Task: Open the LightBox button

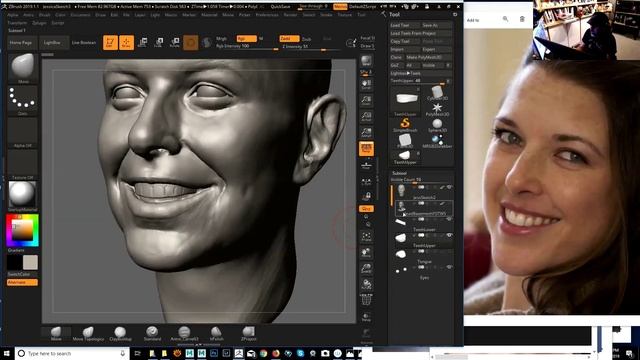Action: point(53,42)
